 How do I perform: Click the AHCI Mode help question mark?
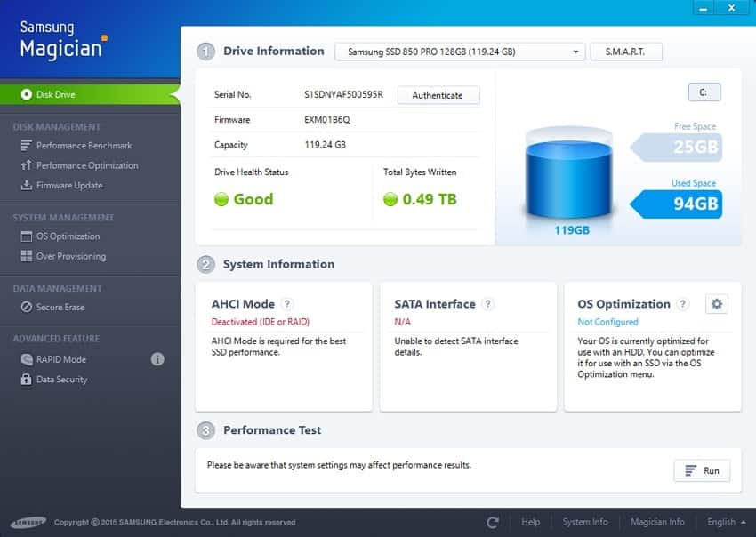[x=287, y=304]
